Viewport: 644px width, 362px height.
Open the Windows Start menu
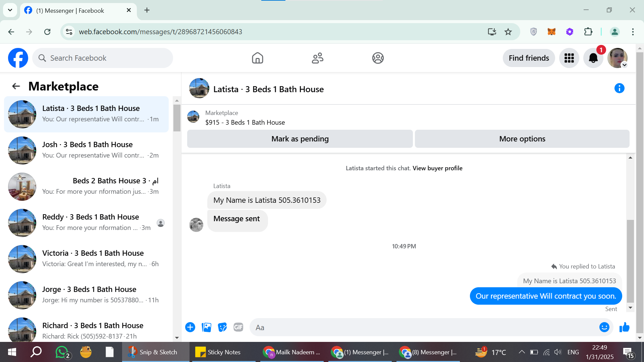click(12, 352)
